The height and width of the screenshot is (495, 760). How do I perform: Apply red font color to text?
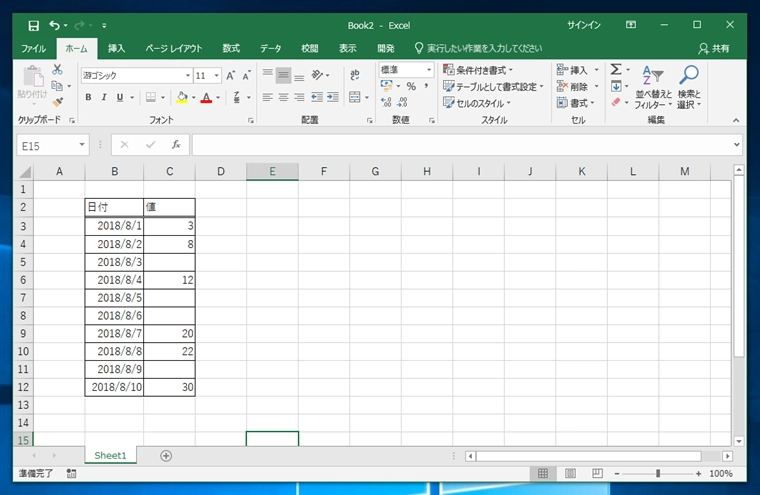[x=206, y=97]
